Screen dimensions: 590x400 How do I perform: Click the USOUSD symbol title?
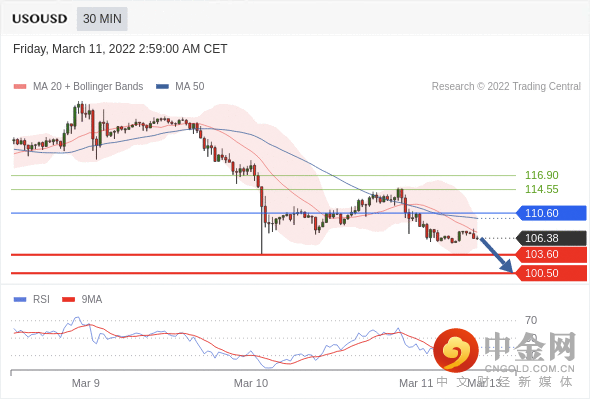(x=40, y=19)
